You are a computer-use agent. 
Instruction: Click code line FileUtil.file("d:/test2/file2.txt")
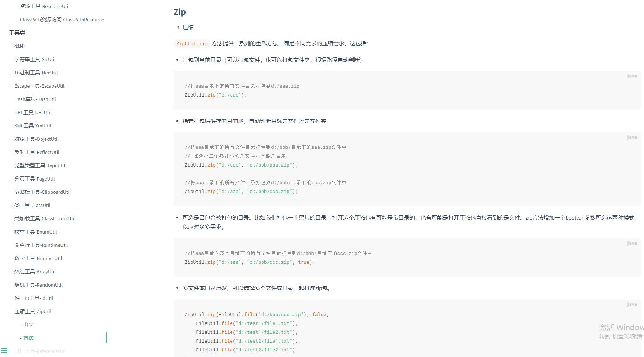point(245,350)
